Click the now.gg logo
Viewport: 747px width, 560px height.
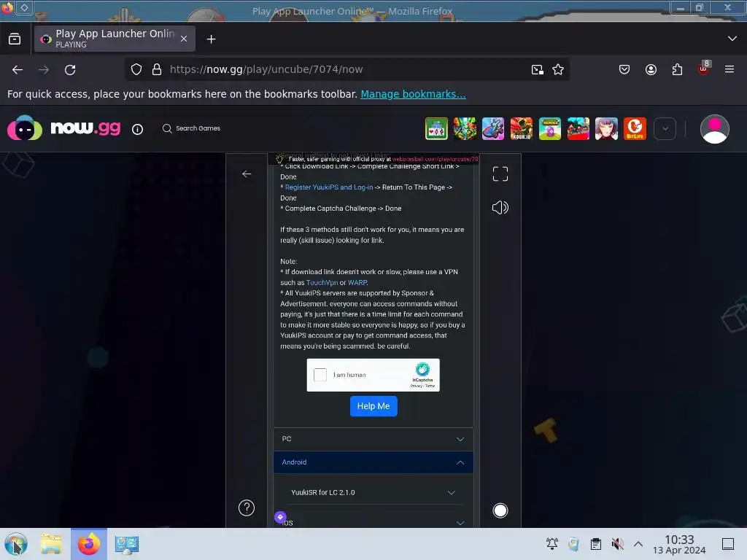click(x=64, y=128)
